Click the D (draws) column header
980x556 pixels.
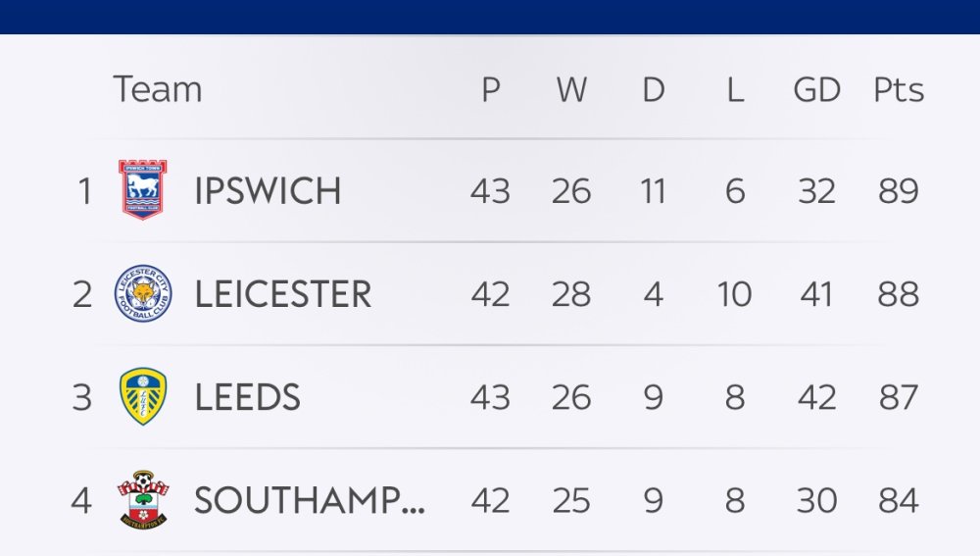[654, 90]
